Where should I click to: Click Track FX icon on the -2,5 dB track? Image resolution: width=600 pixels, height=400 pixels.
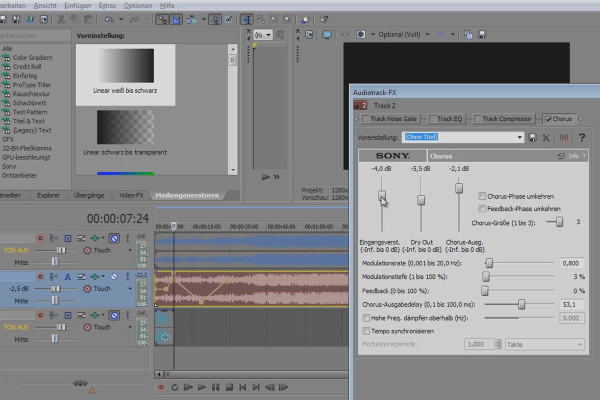coord(95,276)
